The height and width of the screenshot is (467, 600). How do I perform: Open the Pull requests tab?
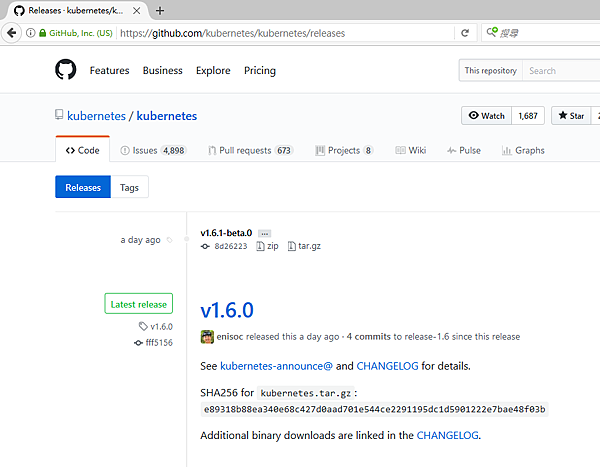pyautogui.click(x=251, y=150)
